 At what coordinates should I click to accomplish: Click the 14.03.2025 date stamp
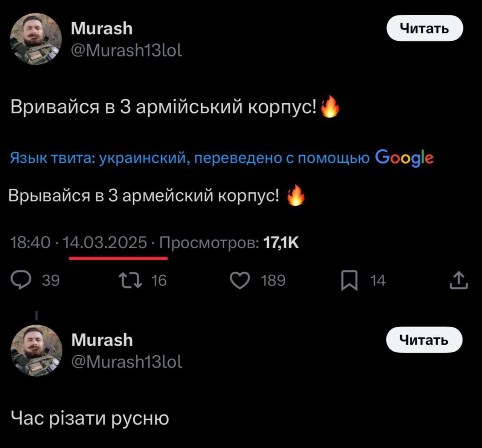tap(105, 243)
